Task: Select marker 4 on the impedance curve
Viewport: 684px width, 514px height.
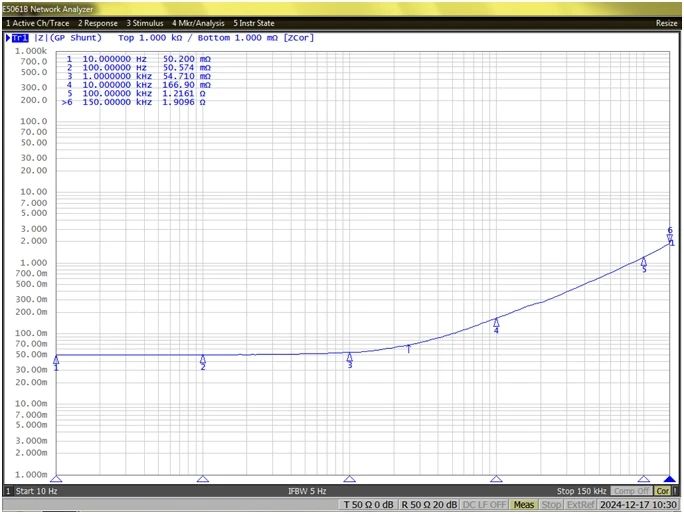Action: [x=496, y=323]
